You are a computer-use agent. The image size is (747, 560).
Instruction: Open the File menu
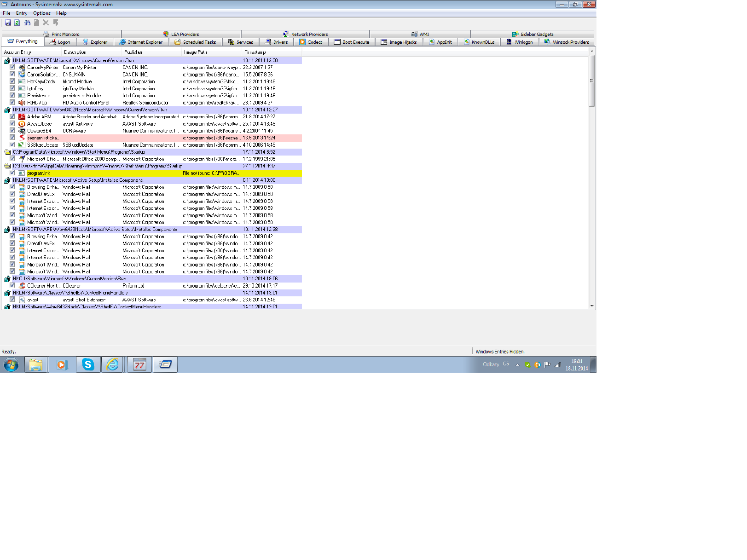tap(6, 13)
